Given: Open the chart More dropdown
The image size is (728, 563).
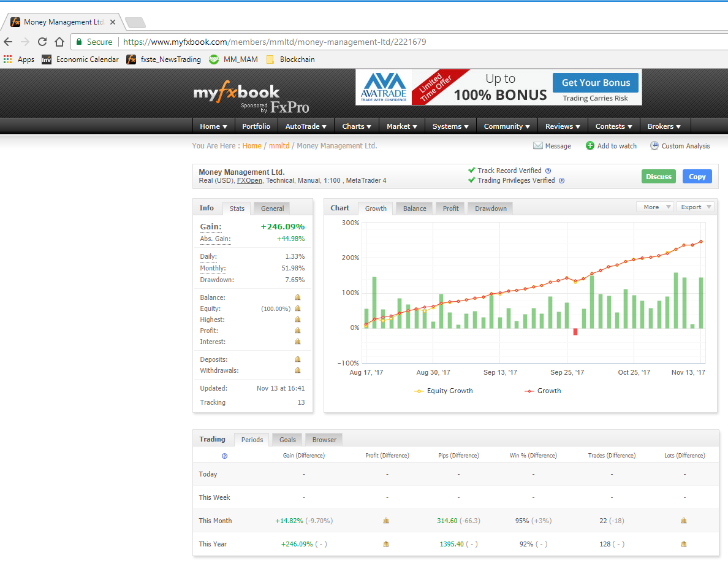Looking at the screenshot, I should 654,207.
